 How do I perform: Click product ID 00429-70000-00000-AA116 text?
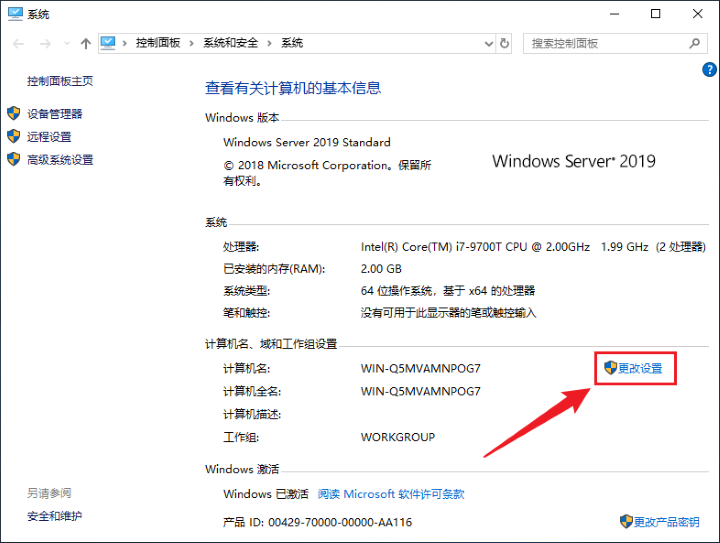coord(340,522)
